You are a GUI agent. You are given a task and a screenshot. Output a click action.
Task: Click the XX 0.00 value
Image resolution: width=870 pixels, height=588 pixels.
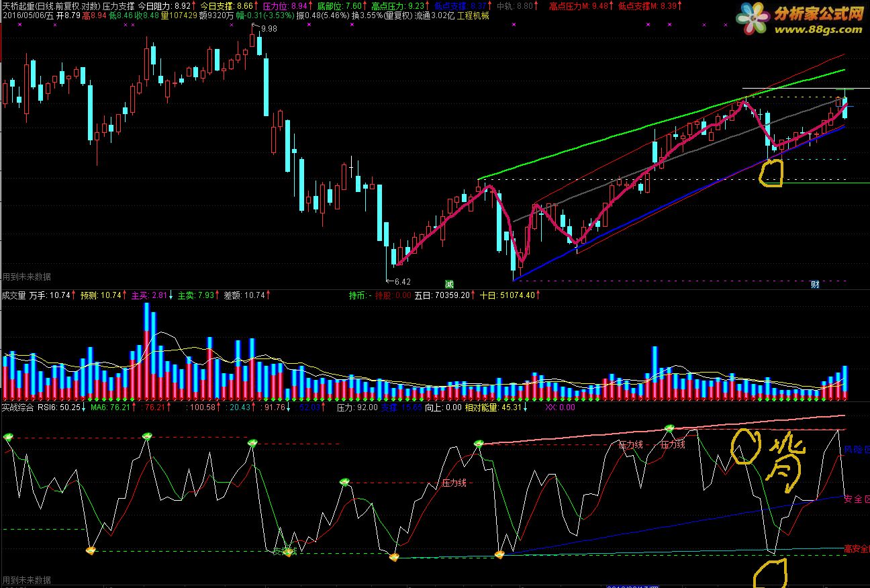coord(560,407)
